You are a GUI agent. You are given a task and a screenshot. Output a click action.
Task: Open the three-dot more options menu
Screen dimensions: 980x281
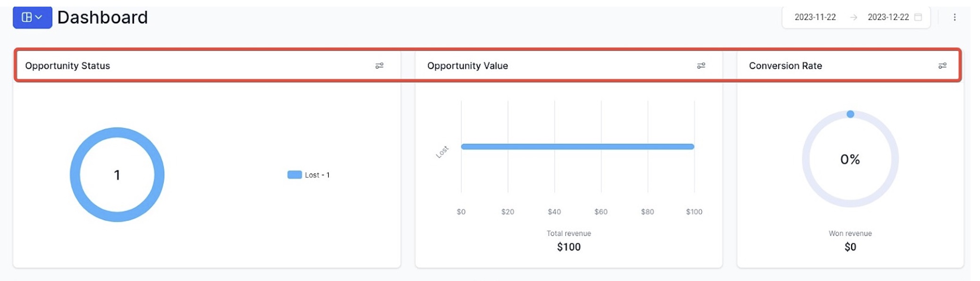click(954, 18)
